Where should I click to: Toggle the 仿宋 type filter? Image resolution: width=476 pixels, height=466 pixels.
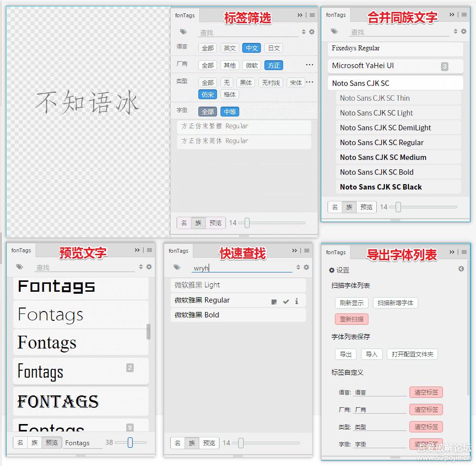(x=207, y=94)
